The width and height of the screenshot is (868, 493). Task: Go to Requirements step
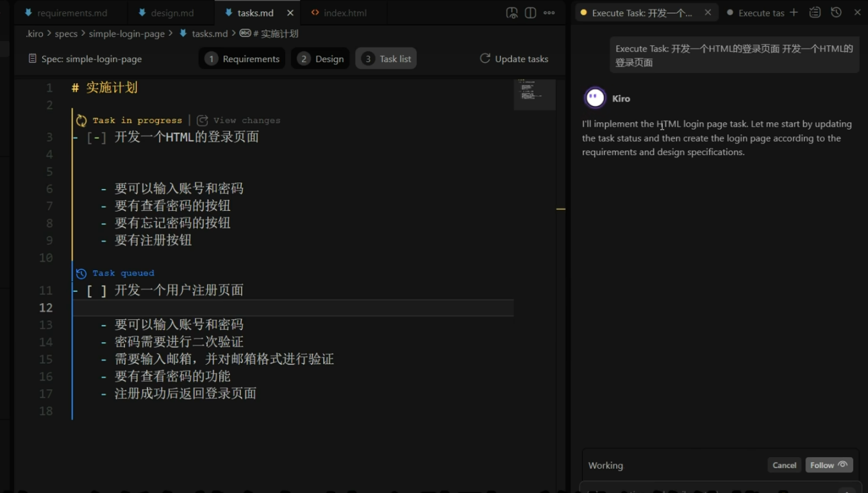tap(242, 58)
